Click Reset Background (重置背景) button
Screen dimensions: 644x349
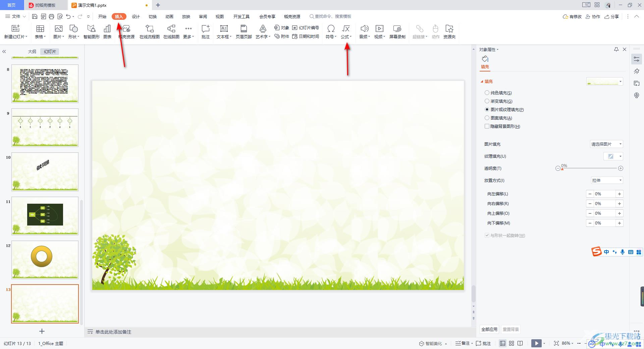511,329
